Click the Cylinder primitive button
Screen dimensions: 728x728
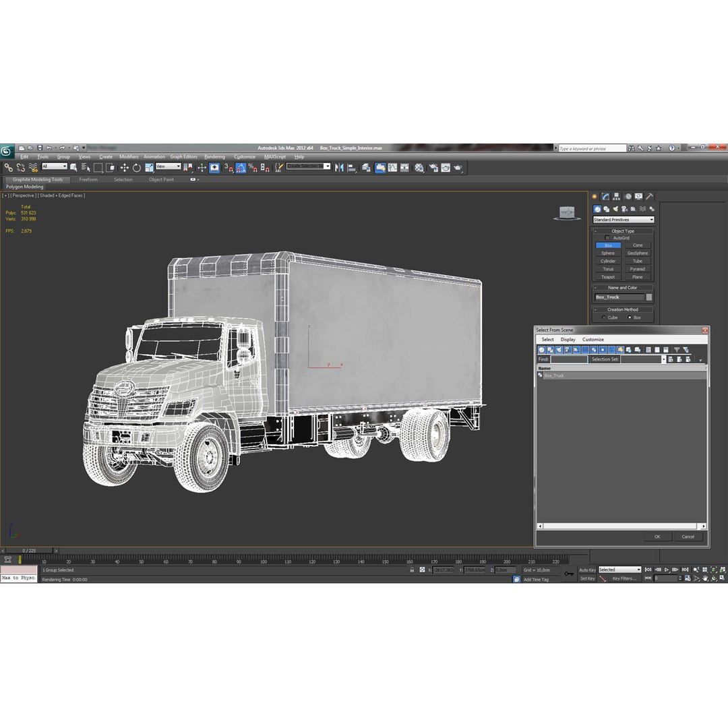(x=608, y=261)
